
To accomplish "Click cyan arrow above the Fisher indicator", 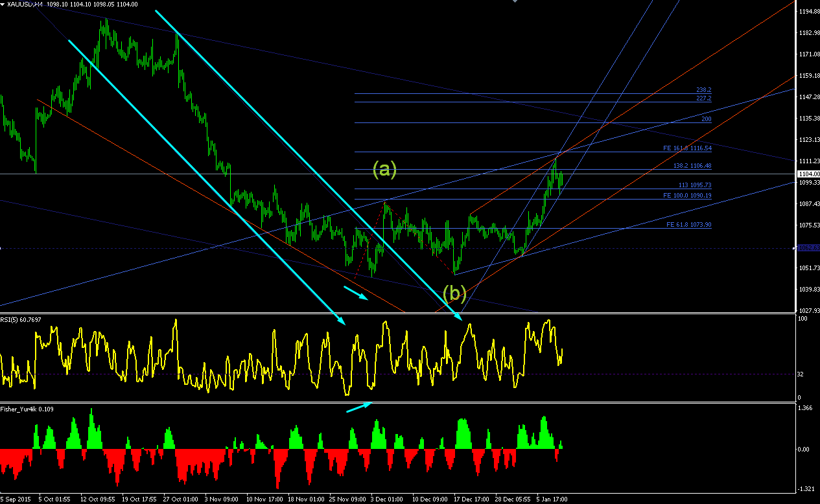I will [x=359, y=407].
